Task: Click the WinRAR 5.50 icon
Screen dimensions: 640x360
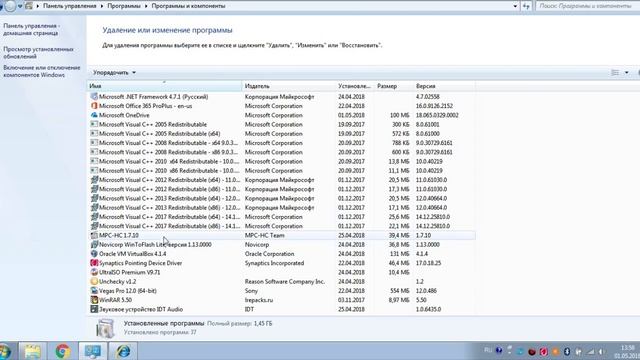Action: coord(94,300)
